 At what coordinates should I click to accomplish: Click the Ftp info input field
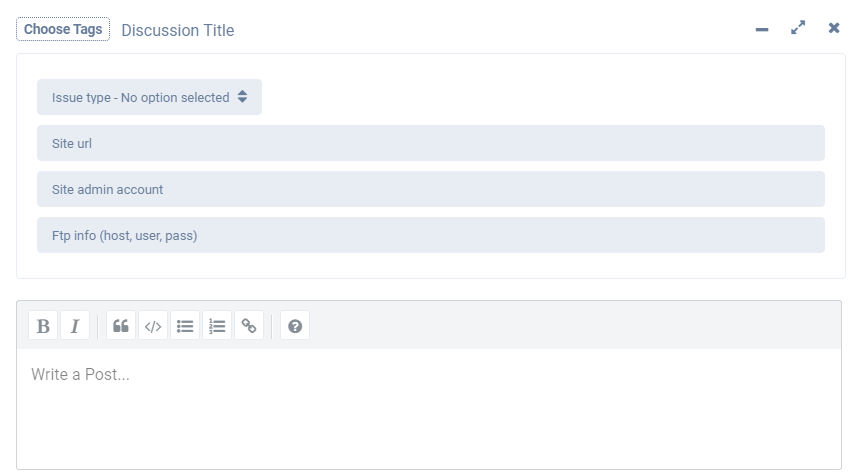click(x=430, y=236)
